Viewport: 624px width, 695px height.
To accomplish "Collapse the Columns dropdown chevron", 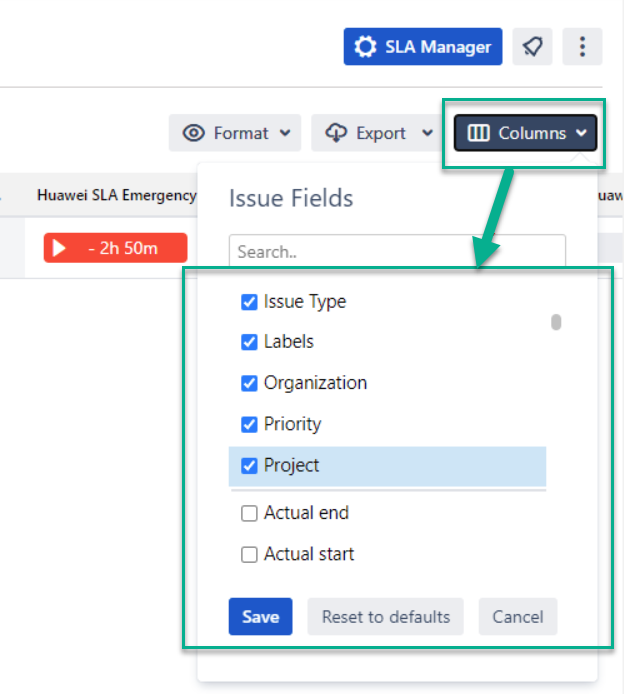I will [581, 133].
